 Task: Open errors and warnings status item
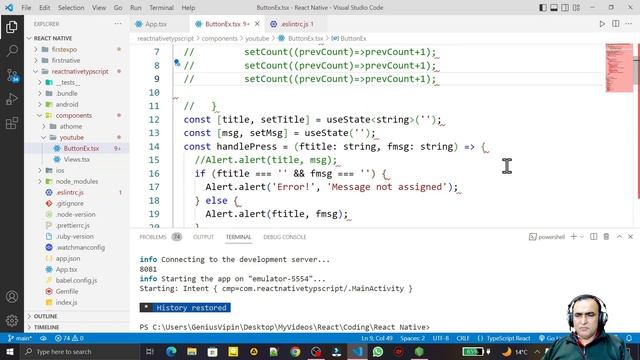[69, 338]
